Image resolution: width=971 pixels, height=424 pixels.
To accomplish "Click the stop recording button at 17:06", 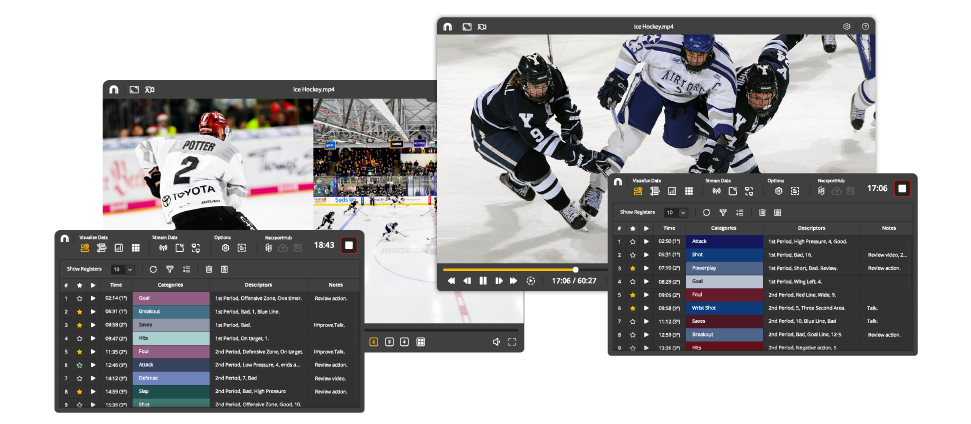I will [x=901, y=188].
